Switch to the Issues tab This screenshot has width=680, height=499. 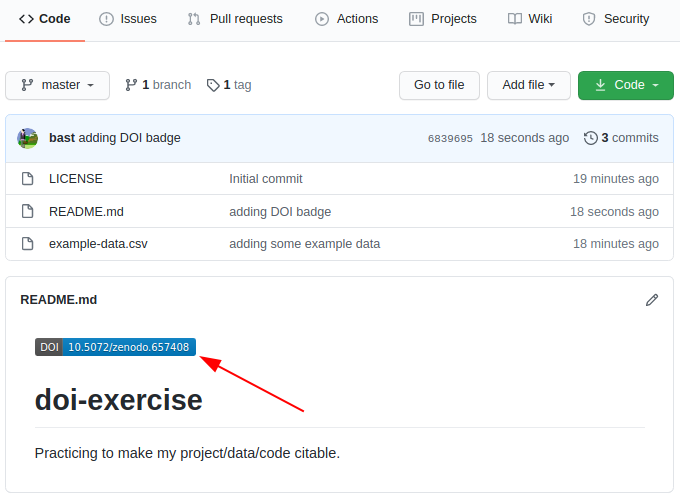(x=128, y=19)
